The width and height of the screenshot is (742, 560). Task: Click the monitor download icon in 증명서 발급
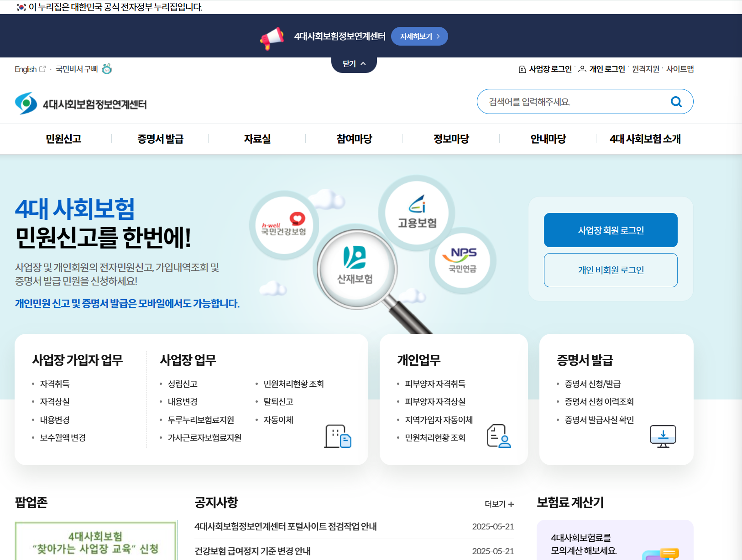[663, 436]
